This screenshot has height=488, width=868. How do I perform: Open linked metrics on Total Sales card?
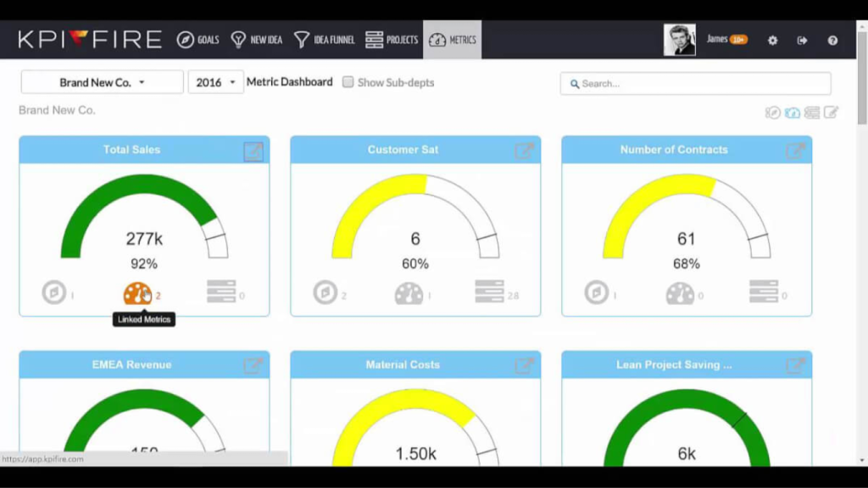coord(136,294)
